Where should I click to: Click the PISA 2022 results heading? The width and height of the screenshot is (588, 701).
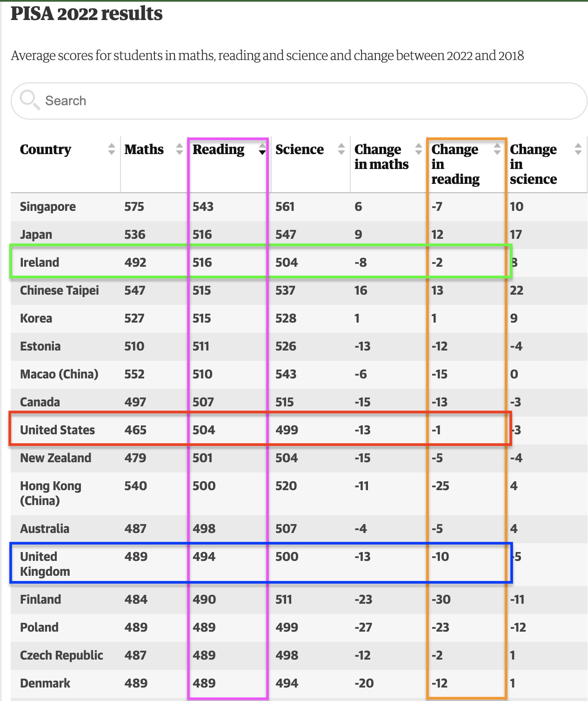tap(87, 13)
